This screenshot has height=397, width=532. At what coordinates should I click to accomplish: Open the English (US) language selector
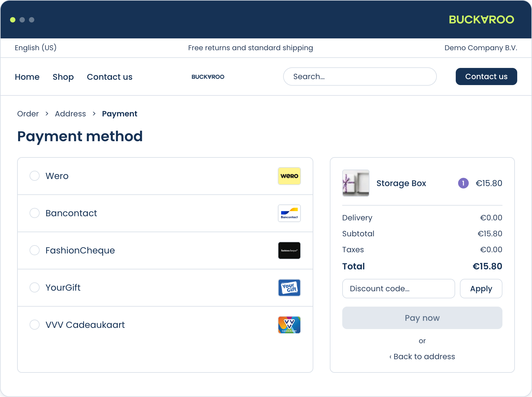35,48
